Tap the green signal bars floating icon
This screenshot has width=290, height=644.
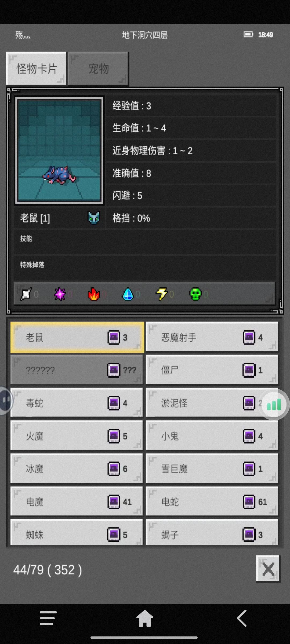click(x=274, y=404)
